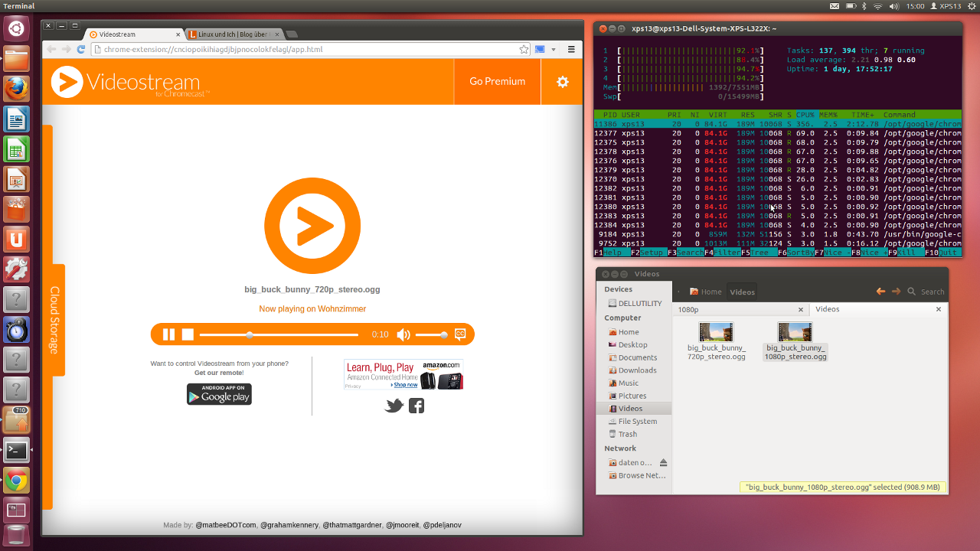Open the clock indicator showing 15:00
The height and width of the screenshot is (551, 980).
click(x=915, y=6)
